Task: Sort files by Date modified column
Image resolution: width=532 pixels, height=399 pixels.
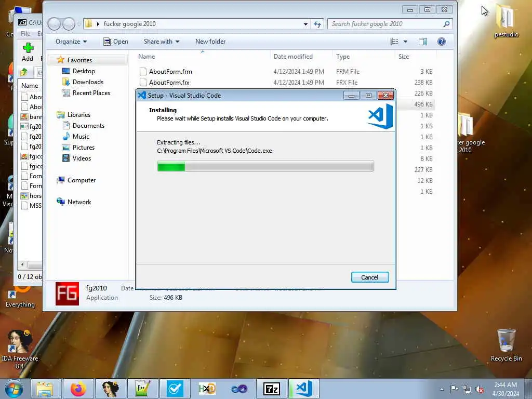Action: tap(293, 57)
